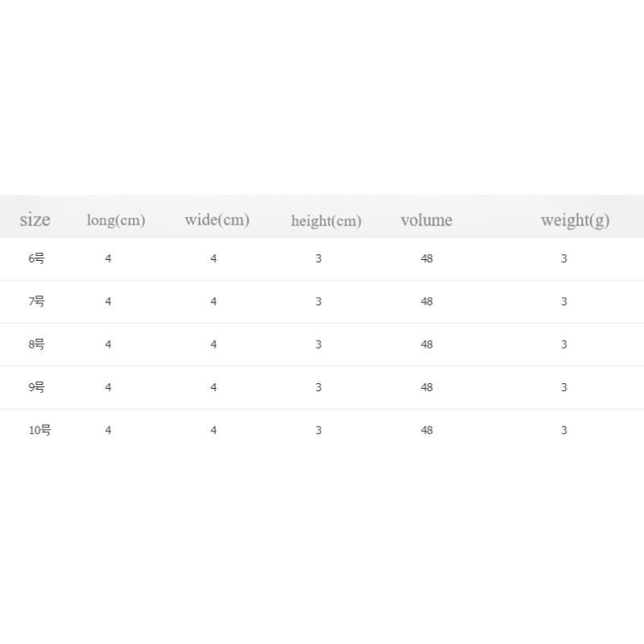Select the height value in the 8号 row
Viewport: 644px width, 644px height.
coord(319,345)
